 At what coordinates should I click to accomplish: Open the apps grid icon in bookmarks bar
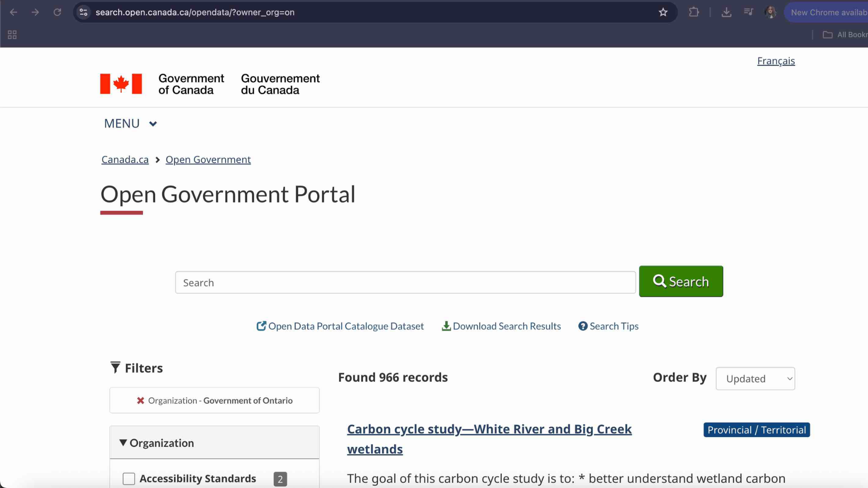click(12, 35)
